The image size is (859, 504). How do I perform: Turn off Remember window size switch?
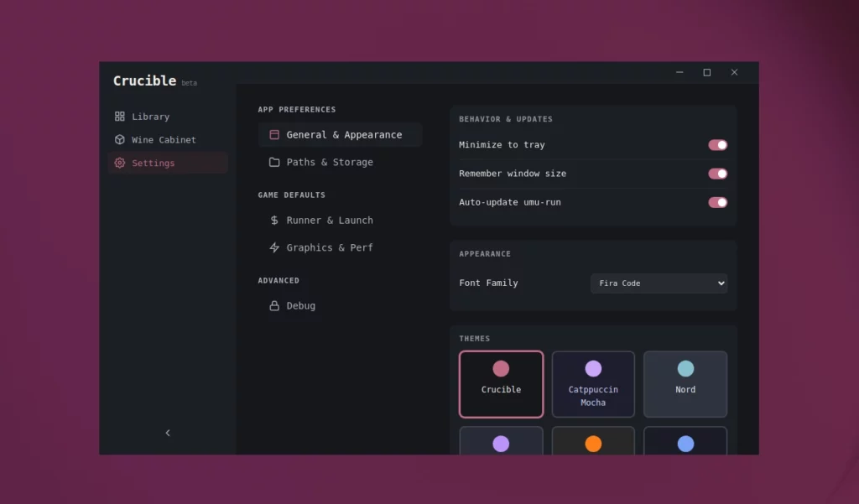click(x=717, y=174)
